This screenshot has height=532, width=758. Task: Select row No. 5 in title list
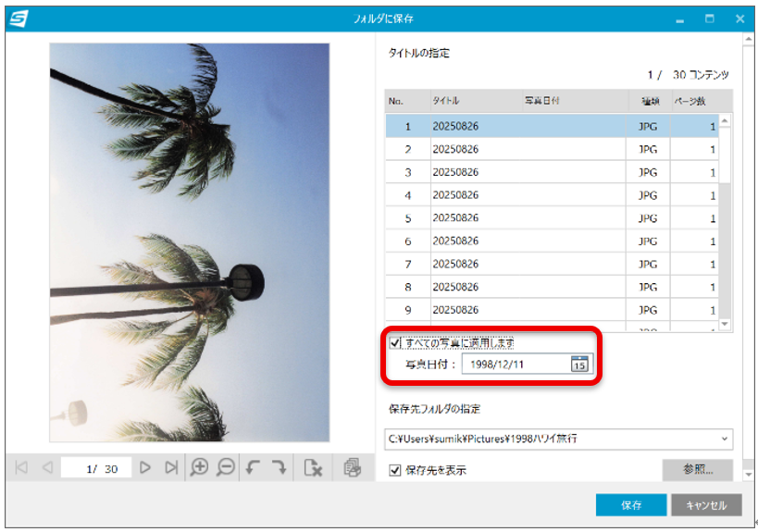click(552, 218)
